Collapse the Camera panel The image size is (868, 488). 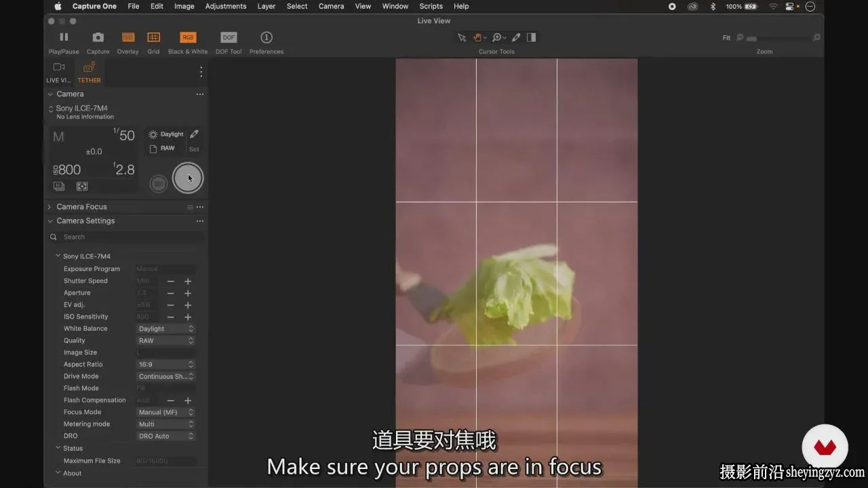(x=50, y=94)
